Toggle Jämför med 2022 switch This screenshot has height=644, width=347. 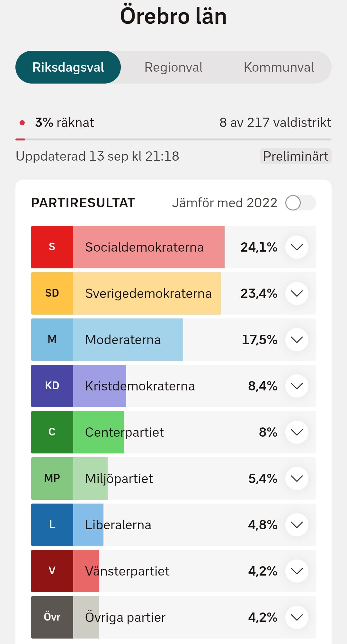[301, 203]
